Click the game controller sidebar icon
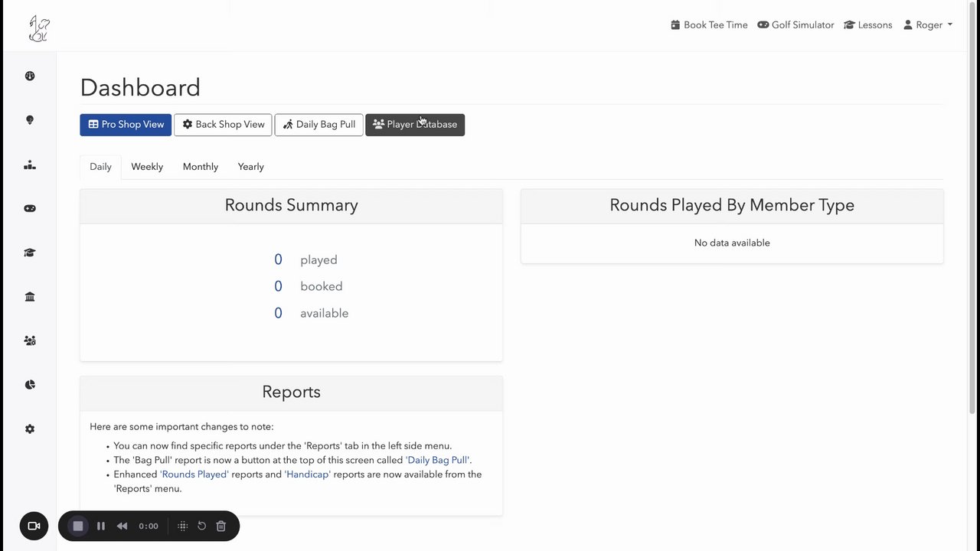 coord(30,208)
